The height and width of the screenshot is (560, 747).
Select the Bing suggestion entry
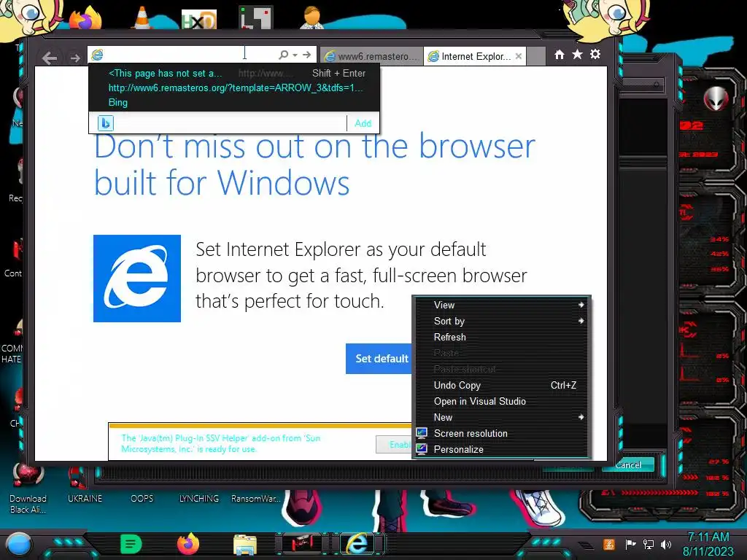coord(117,102)
